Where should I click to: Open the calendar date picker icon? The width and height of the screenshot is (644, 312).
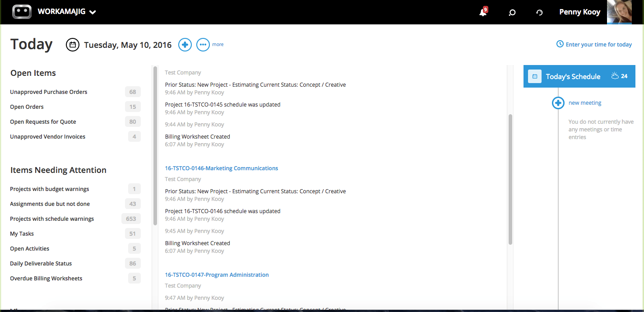pos(73,45)
